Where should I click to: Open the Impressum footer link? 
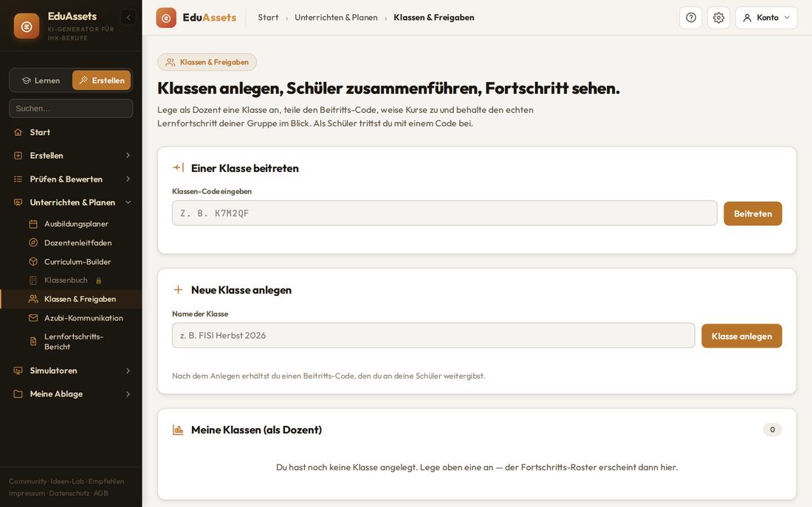click(27, 493)
